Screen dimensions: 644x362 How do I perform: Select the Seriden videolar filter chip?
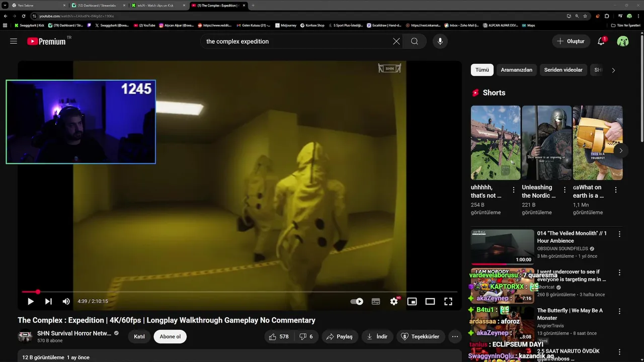pos(563,70)
